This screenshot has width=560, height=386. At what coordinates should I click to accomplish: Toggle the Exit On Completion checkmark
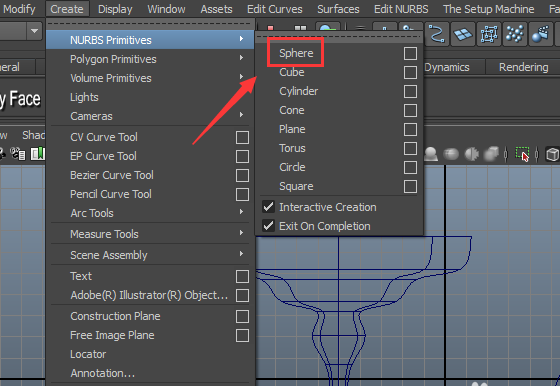tap(268, 226)
